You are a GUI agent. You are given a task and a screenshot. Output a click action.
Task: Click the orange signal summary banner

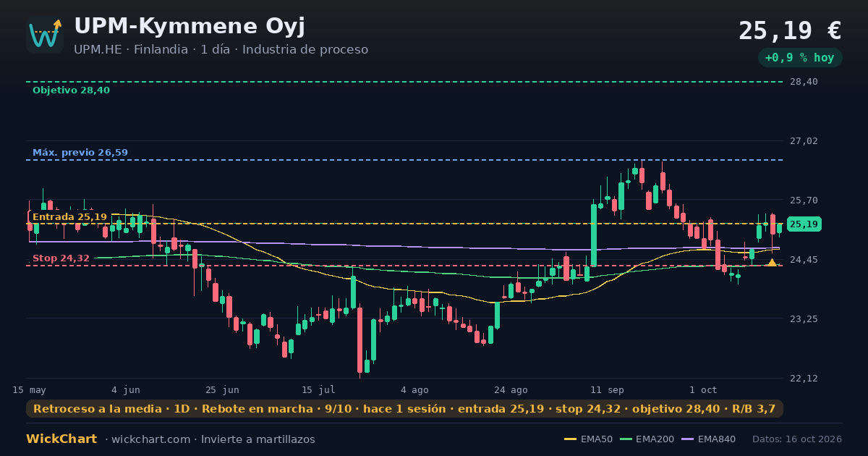pyautogui.click(x=404, y=409)
